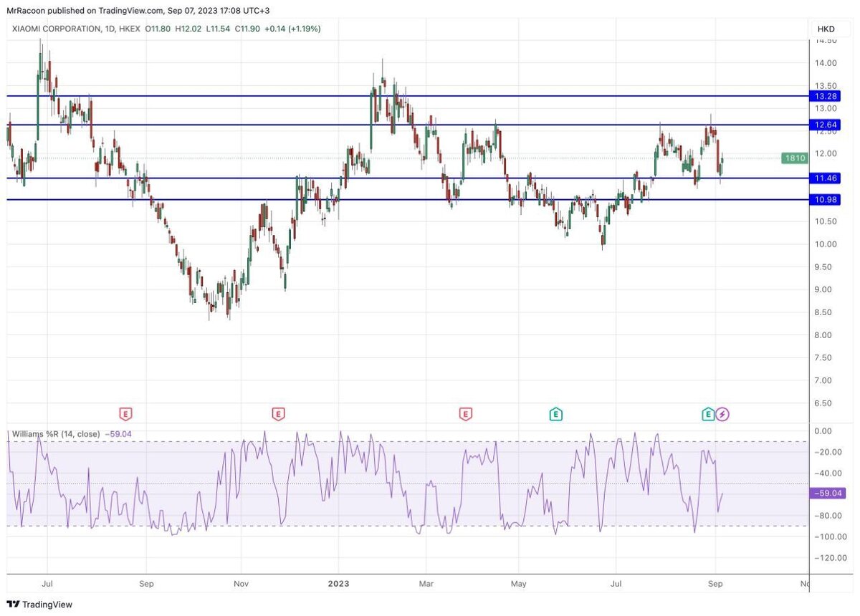Open red earnings marker between Nov and 2023

pos(278,414)
